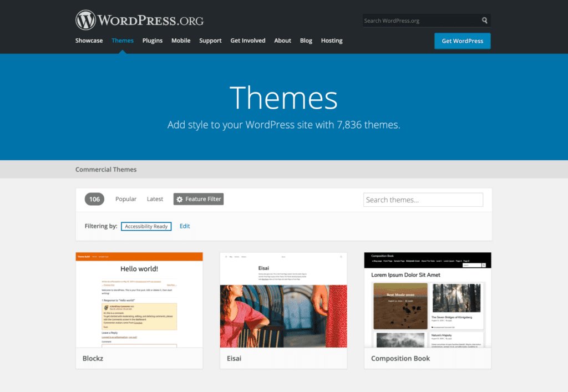
Task: Visit the Support section
Action: pyautogui.click(x=210, y=40)
